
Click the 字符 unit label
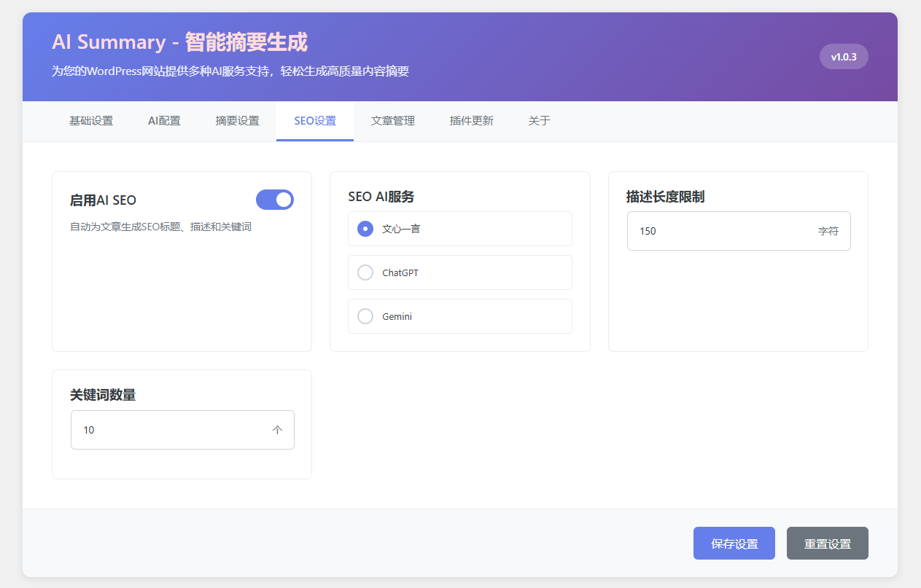point(829,230)
